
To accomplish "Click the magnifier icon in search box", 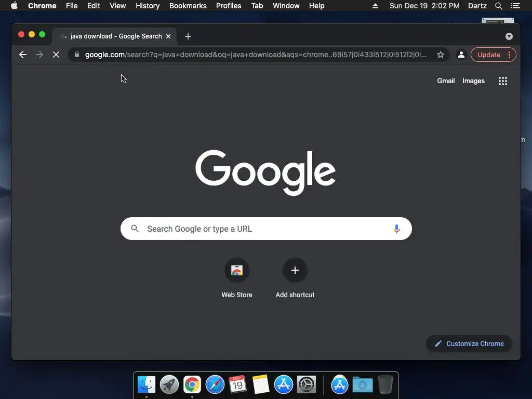I will 135,229.
